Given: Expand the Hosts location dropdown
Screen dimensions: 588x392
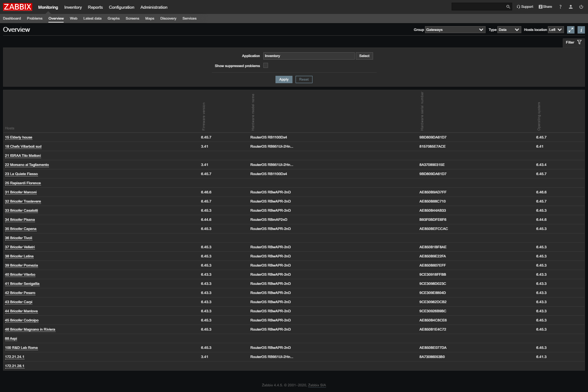Looking at the screenshot, I should (556, 30).
